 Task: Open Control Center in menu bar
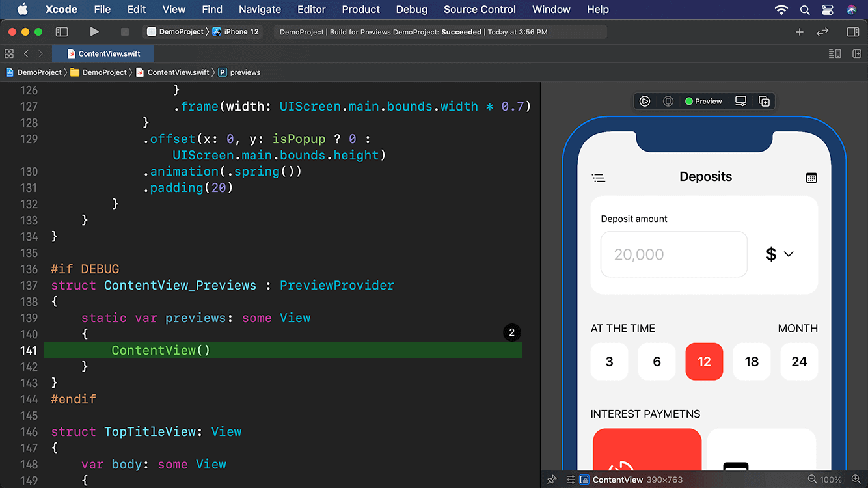click(828, 9)
